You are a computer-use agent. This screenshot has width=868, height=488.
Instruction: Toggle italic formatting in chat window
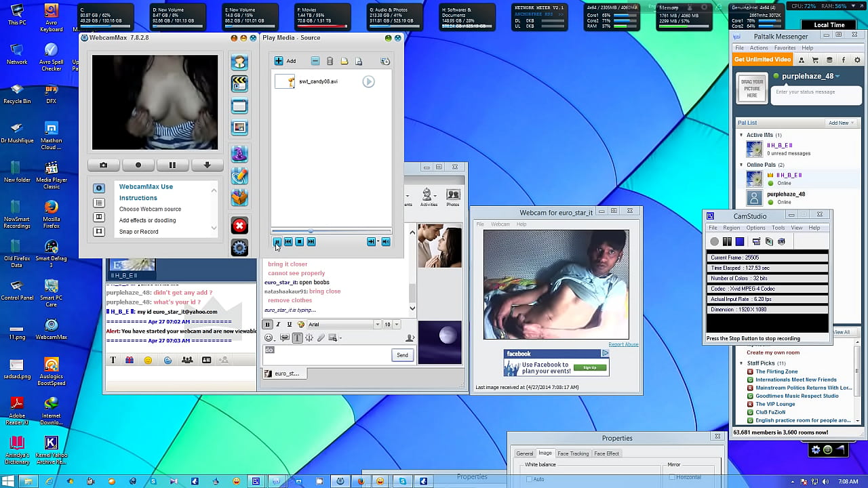tap(278, 325)
